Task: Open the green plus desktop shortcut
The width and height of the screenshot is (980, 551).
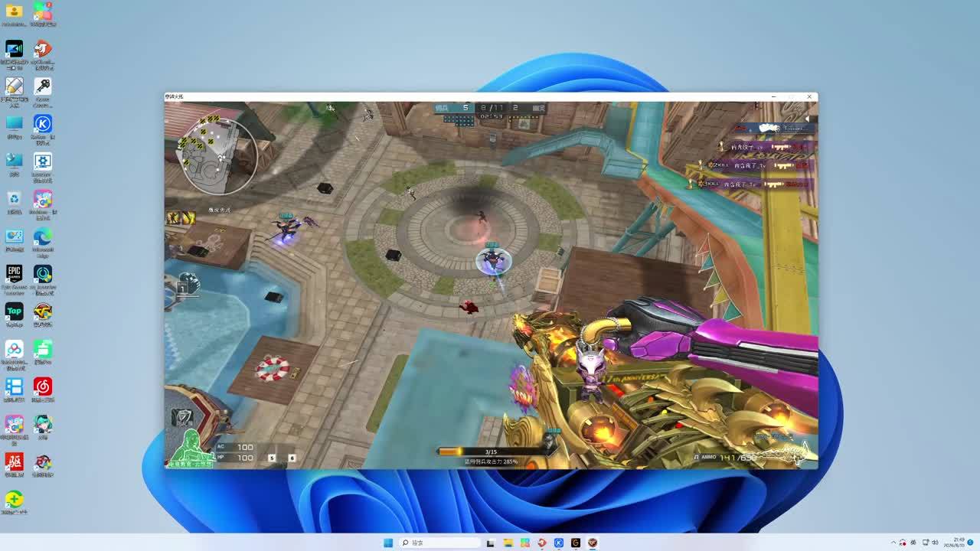Action: 14,499
